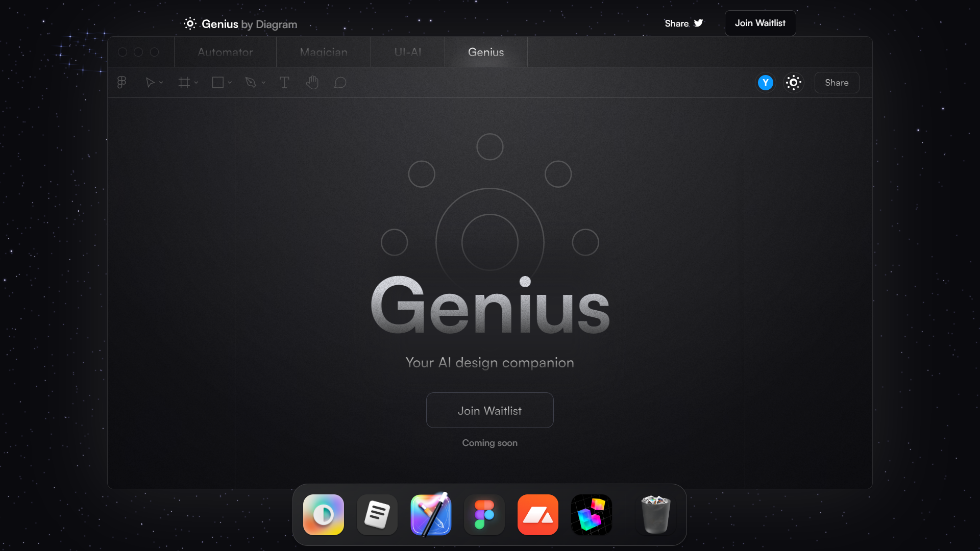Click the center Join Waitlist button
The image size is (980, 551).
490,410
